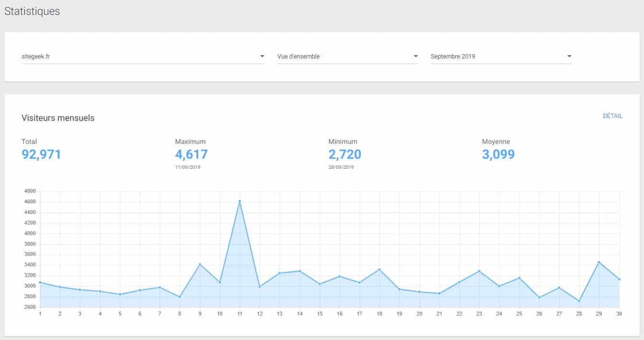Image resolution: width=644 pixels, height=340 pixels.
Task: Click the Maximum value 4,617
Action: [191, 154]
